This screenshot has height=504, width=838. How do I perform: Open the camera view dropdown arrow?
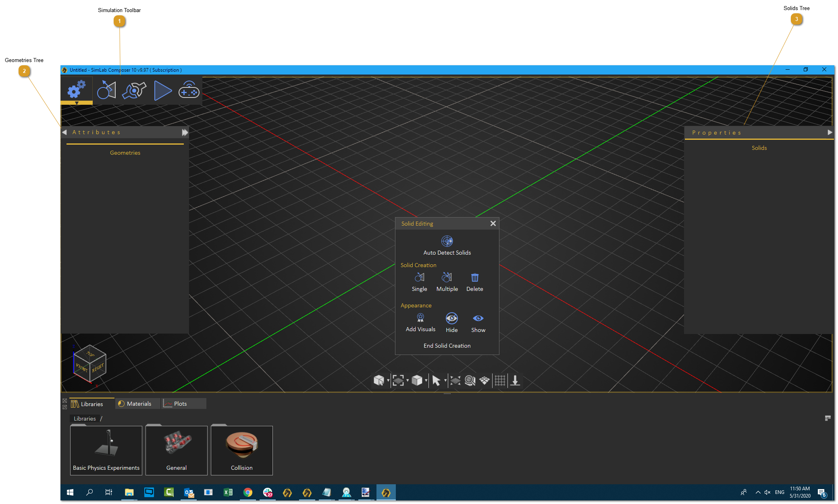coord(388,380)
